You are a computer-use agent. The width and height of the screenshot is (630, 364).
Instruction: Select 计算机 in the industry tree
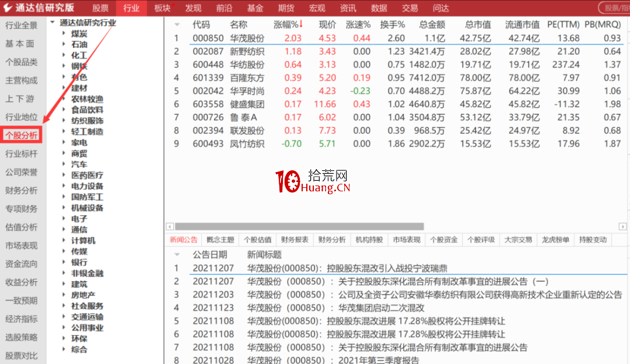coord(83,241)
